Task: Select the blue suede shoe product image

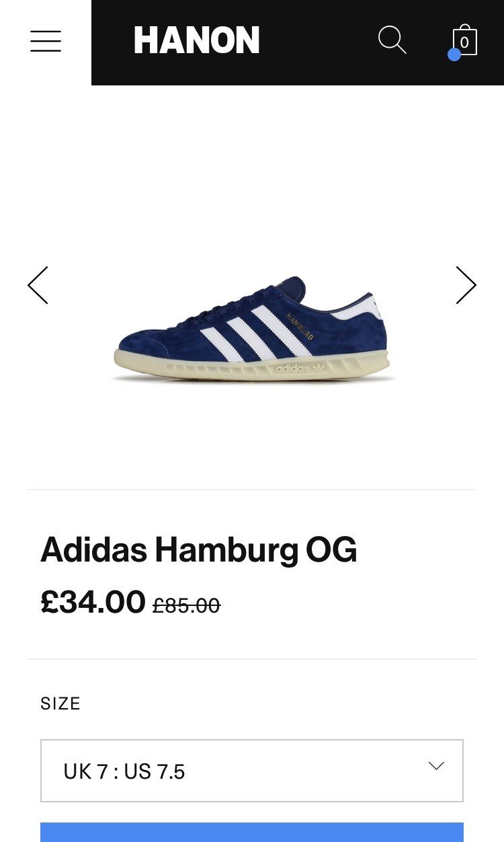Action: [x=252, y=330]
